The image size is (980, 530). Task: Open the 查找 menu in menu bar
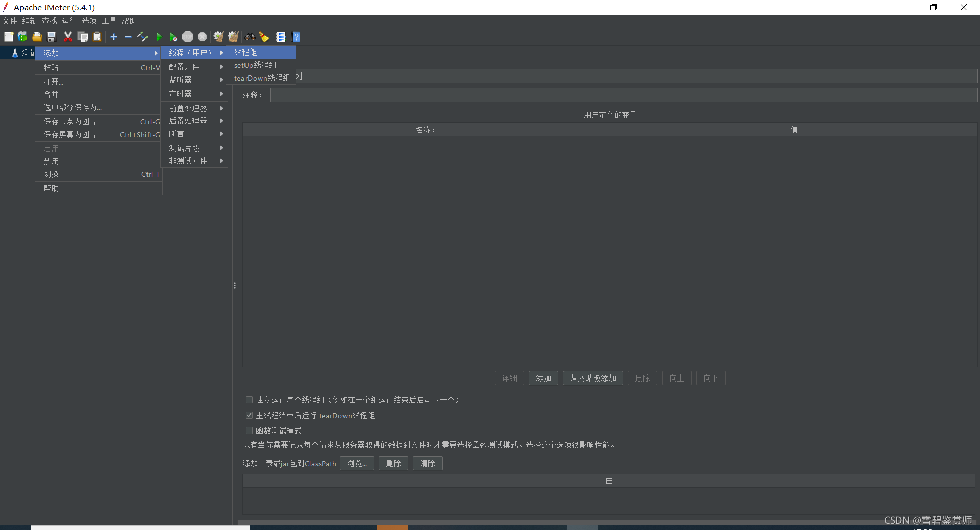50,21
